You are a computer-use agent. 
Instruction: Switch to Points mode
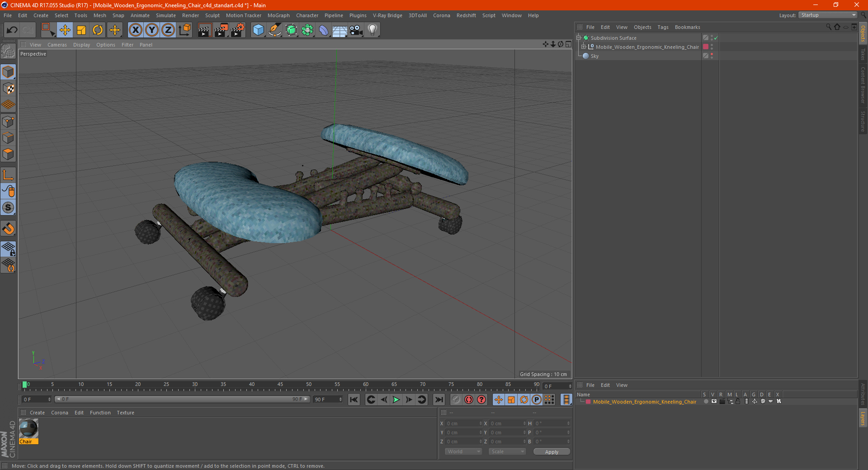click(8, 122)
